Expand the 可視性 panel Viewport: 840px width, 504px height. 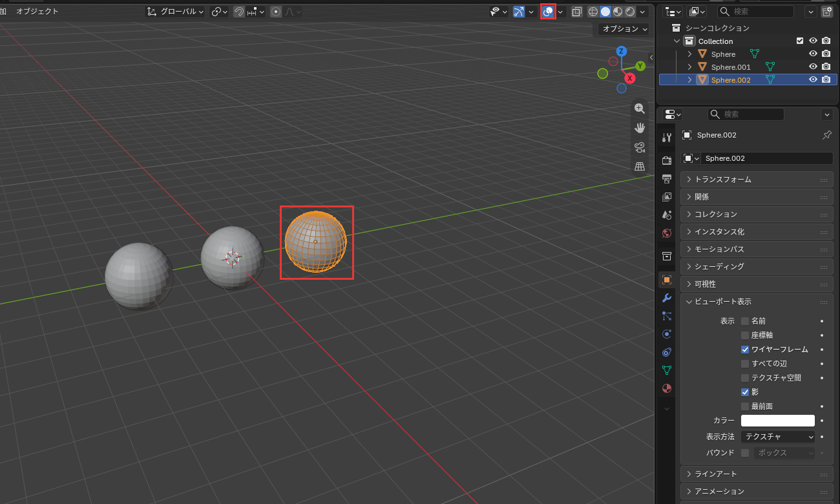coord(757,284)
